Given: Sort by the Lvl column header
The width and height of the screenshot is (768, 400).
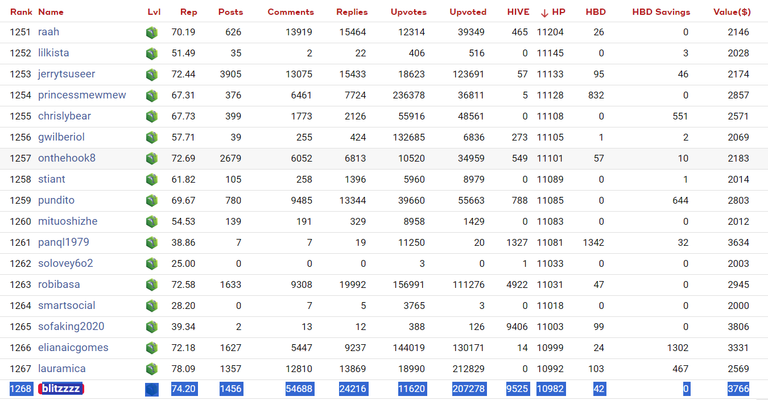Looking at the screenshot, I should click(x=154, y=12).
